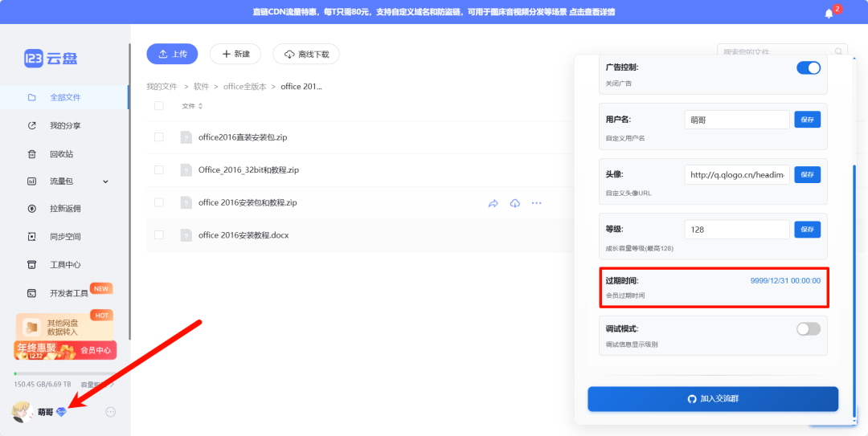Click the 新建 button
The image size is (868, 436).
click(x=235, y=54)
